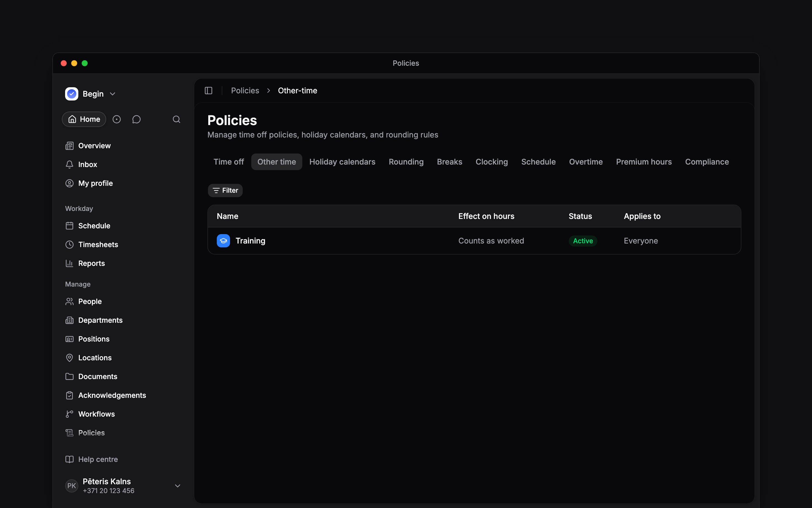Image resolution: width=812 pixels, height=508 pixels.
Task: Open Documents in the sidebar
Action: 124,377
